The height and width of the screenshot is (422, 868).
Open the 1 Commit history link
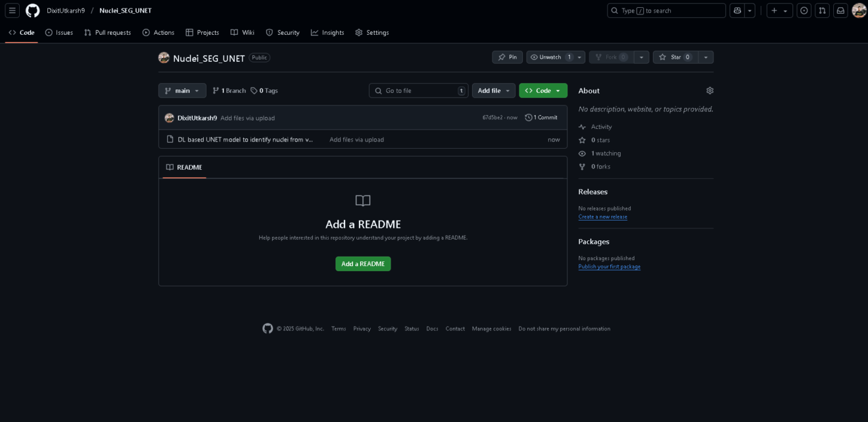541,118
